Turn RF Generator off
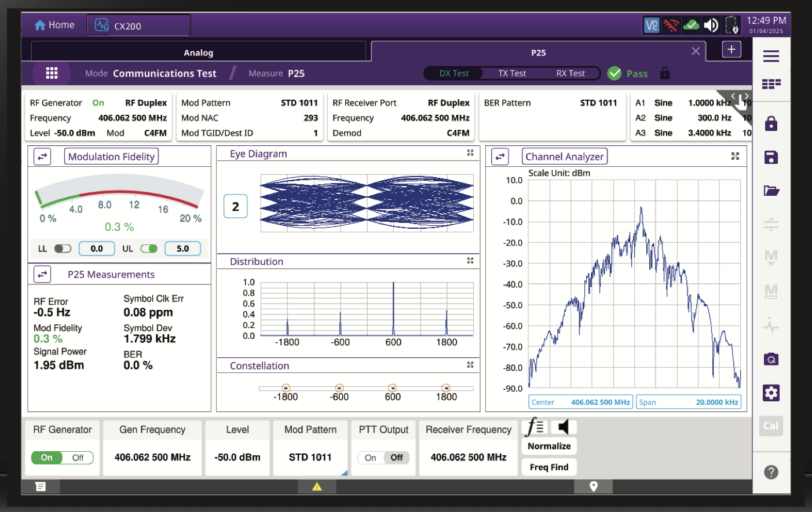 [x=78, y=458]
